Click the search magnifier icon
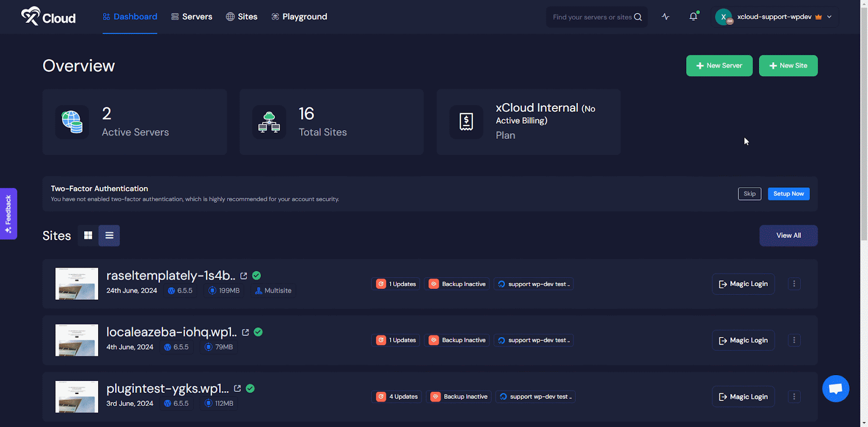 tap(638, 17)
